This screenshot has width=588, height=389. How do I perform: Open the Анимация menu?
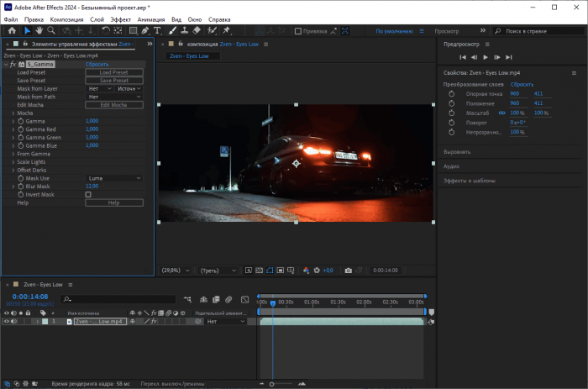click(151, 18)
